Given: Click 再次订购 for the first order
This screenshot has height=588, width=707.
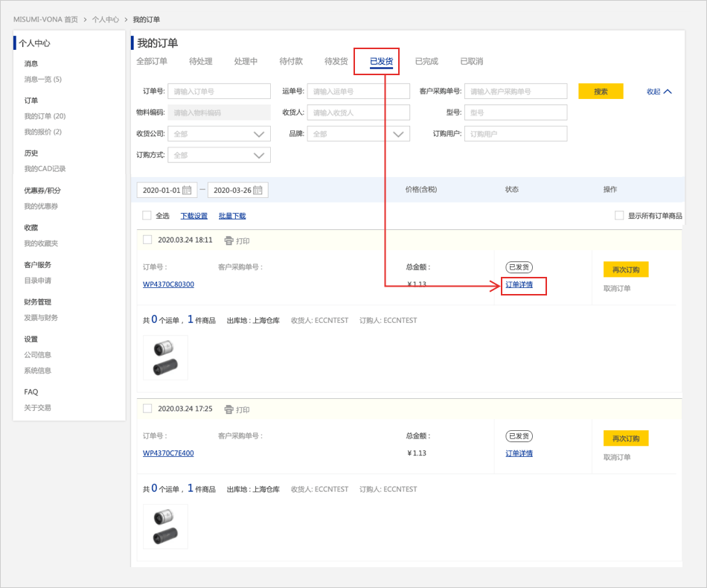Looking at the screenshot, I should pyautogui.click(x=625, y=269).
